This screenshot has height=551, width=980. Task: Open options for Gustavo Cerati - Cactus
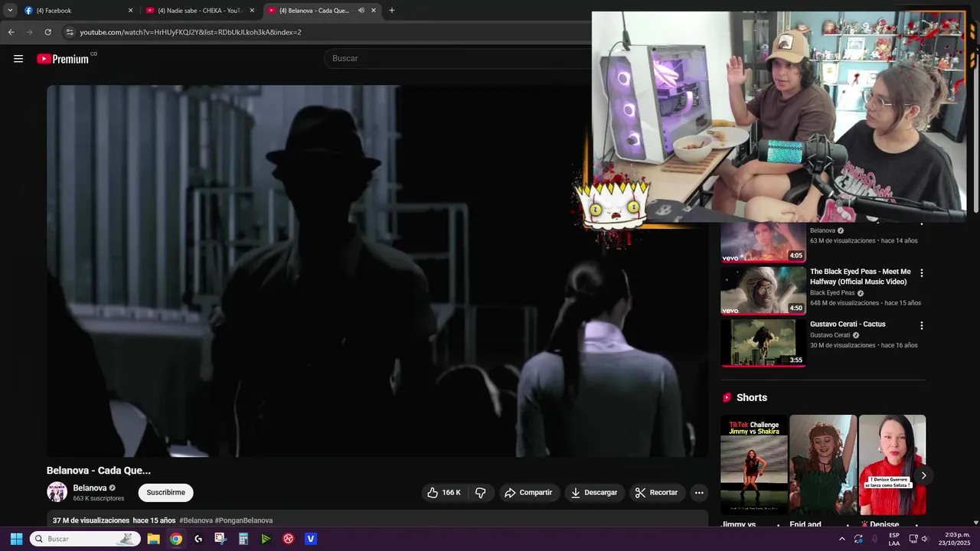click(x=922, y=326)
